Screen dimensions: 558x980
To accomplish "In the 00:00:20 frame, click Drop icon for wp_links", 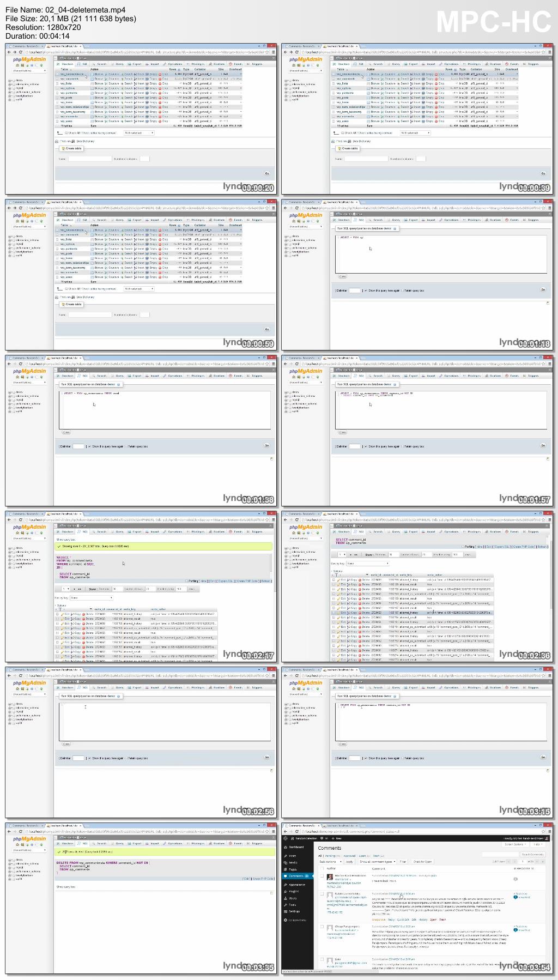I will [160, 83].
